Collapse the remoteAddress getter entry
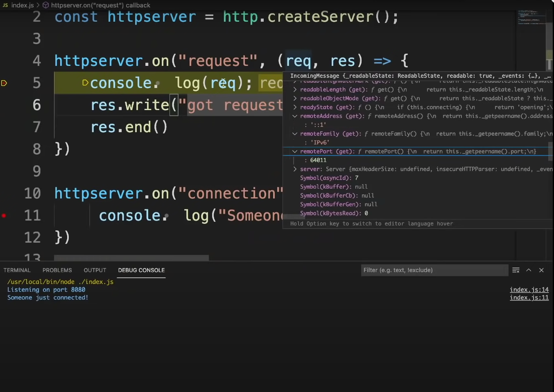Image resolution: width=554 pixels, height=392 pixels. (x=294, y=116)
